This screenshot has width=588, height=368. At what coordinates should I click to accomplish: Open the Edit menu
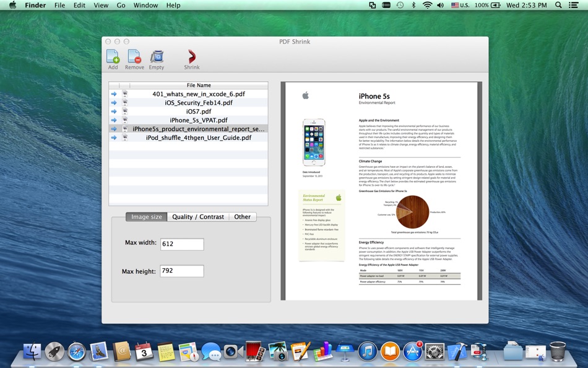pos(79,5)
